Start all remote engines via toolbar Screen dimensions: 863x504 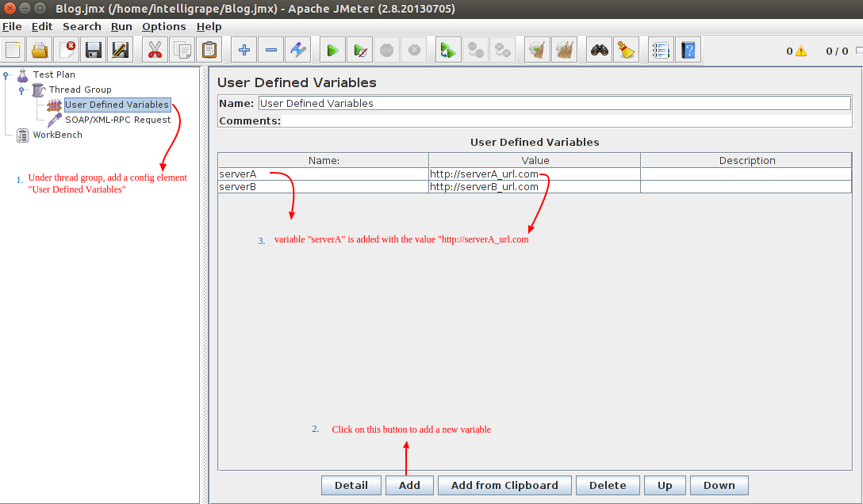point(449,51)
